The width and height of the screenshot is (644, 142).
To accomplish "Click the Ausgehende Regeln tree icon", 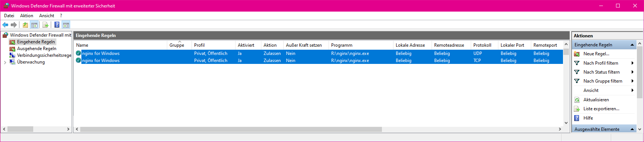I will click(12, 49).
